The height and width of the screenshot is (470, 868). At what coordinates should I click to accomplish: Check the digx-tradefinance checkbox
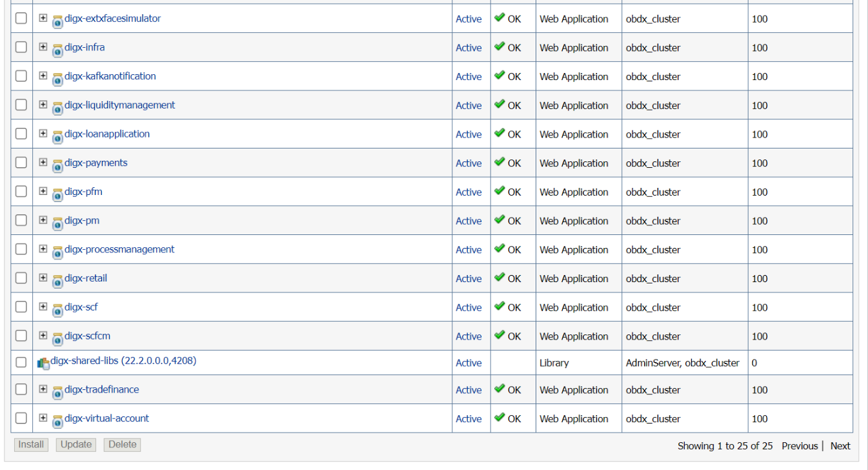tap(21, 389)
